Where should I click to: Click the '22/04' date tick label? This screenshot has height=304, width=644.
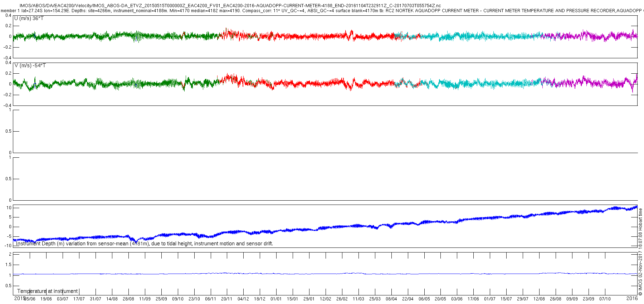408,299
